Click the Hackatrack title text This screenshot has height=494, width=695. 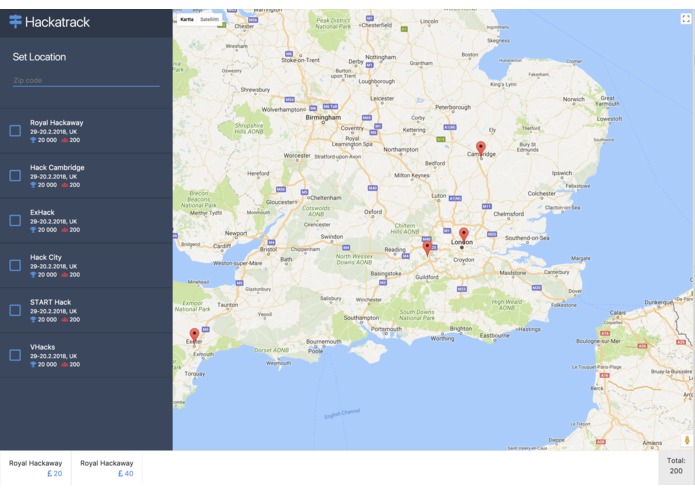point(57,22)
